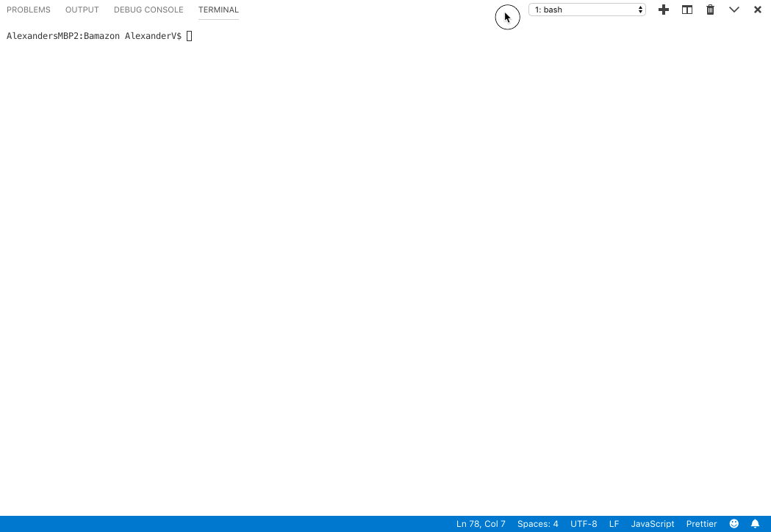The width and height of the screenshot is (771, 532).
Task: Change indentation via 'Spaces: 4'
Action: tap(537, 524)
